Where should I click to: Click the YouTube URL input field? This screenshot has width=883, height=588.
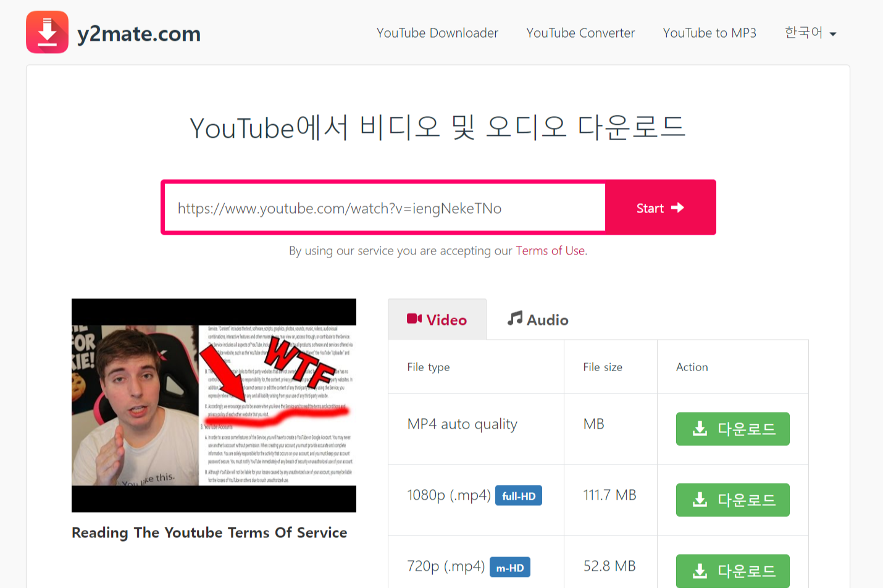coord(385,208)
